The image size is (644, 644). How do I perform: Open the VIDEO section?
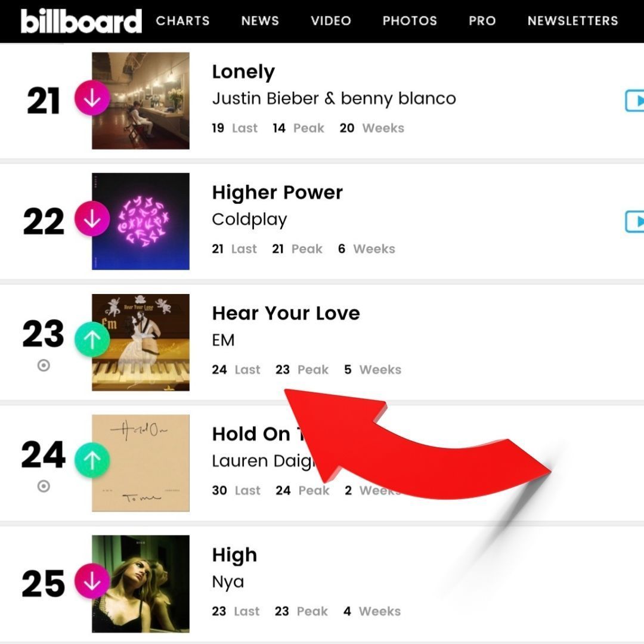[x=331, y=21]
